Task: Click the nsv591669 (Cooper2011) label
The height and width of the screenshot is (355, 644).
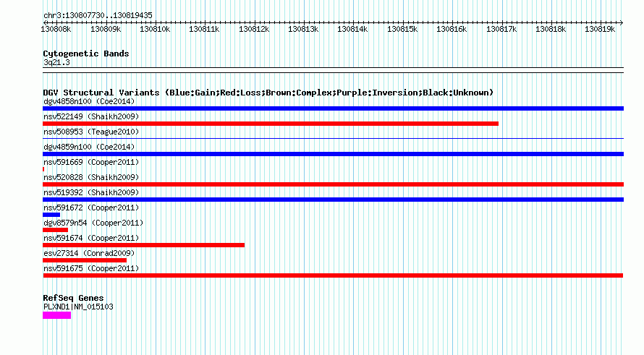Action: 91,162
